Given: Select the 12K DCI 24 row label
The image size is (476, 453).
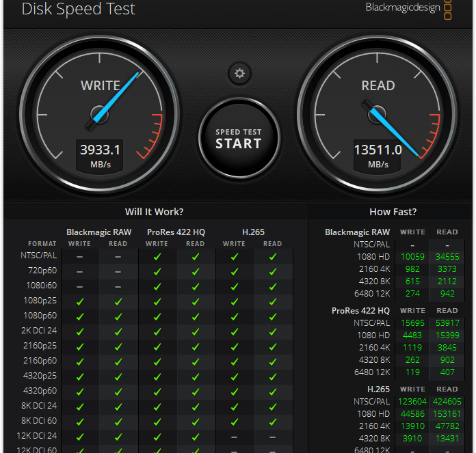Looking at the screenshot, I should click(x=37, y=436).
